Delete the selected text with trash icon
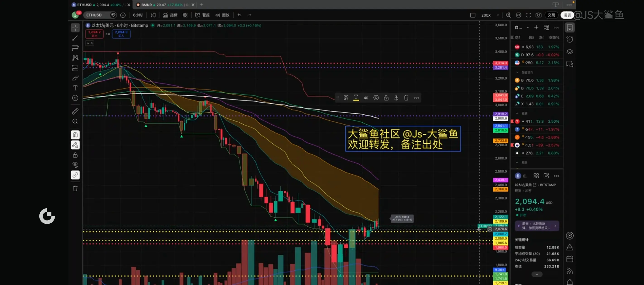The width and height of the screenshot is (644, 285). (x=406, y=98)
